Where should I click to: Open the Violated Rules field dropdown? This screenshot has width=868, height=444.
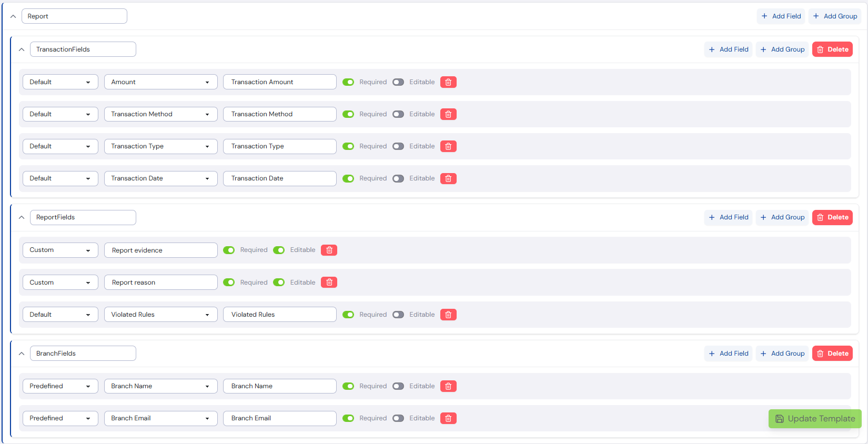pyautogui.click(x=161, y=315)
